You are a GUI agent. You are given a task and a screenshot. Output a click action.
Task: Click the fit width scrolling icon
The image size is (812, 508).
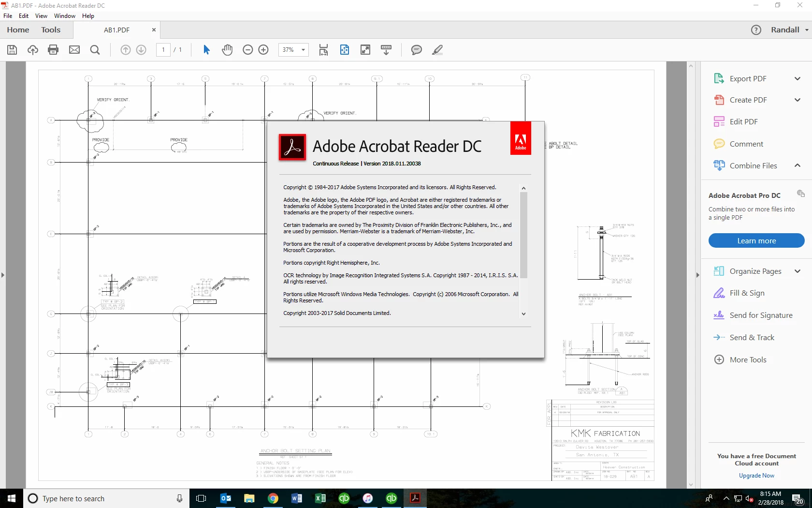tap(324, 50)
